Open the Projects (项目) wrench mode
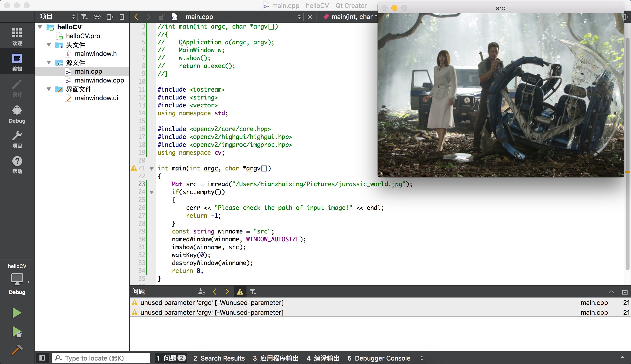The image size is (631, 364). [17, 139]
